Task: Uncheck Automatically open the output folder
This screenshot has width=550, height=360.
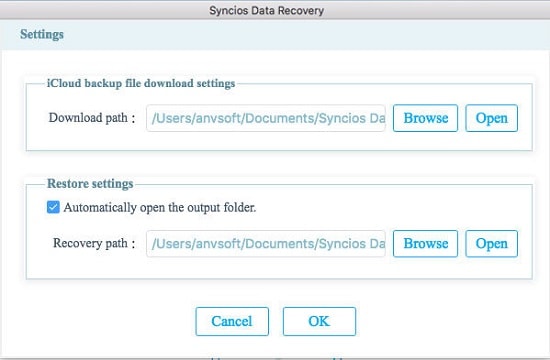Action: pyautogui.click(x=53, y=207)
